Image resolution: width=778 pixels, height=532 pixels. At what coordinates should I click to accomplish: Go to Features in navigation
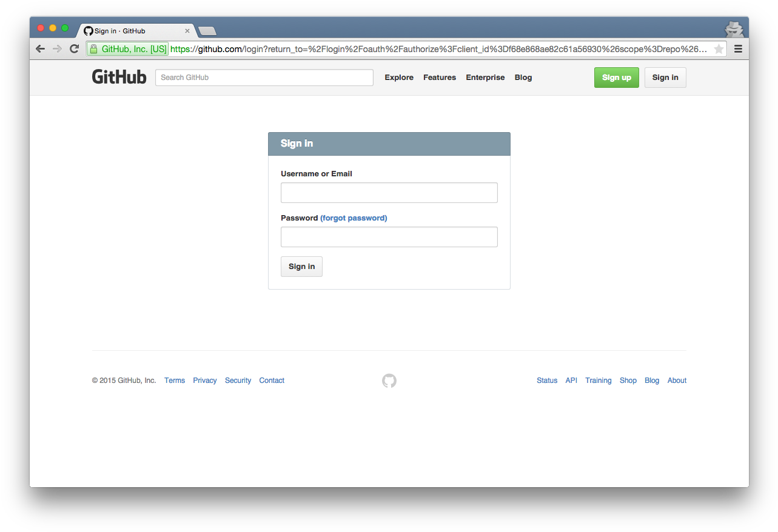pyautogui.click(x=440, y=78)
